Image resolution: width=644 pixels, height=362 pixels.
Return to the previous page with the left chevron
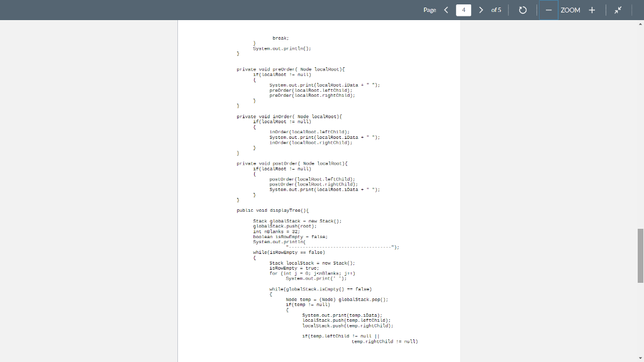pyautogui.click(x=446, y=10)
